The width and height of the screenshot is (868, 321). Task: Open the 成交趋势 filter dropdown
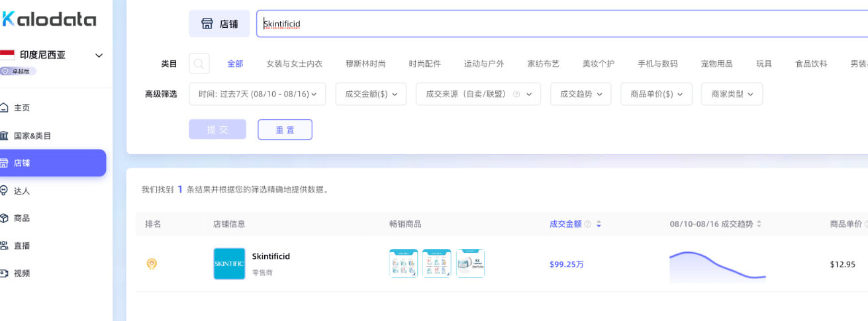point(581,94)
